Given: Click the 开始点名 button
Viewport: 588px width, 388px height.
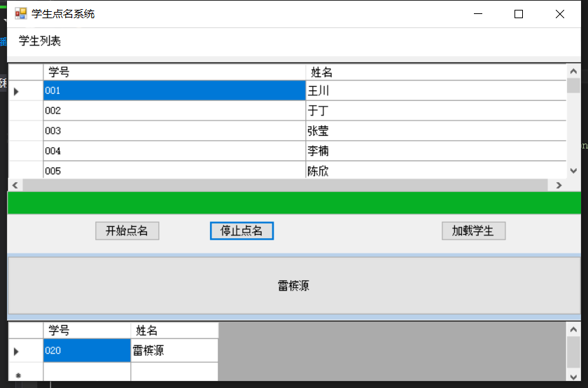Looking at the screenshot, I should (127, 230).
